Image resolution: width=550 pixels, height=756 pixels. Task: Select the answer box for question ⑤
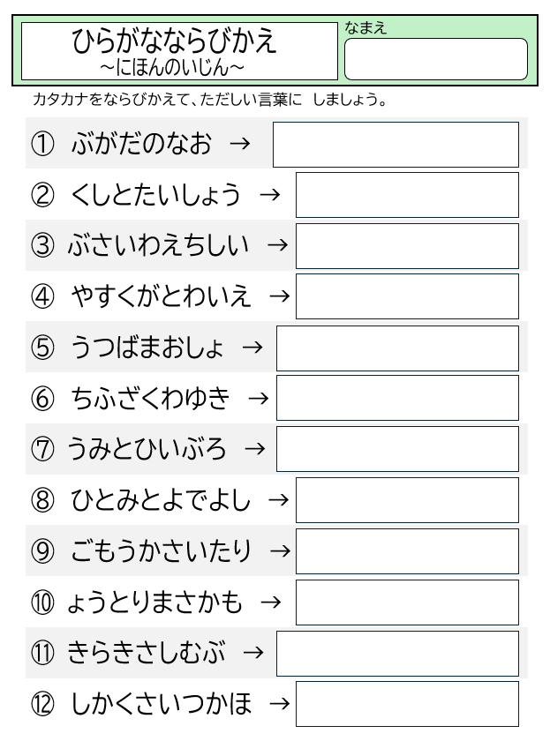pos(397,348)
